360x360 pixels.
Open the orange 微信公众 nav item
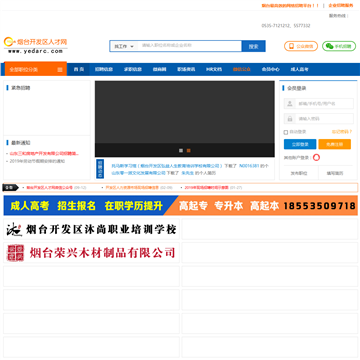coord(242,69)
